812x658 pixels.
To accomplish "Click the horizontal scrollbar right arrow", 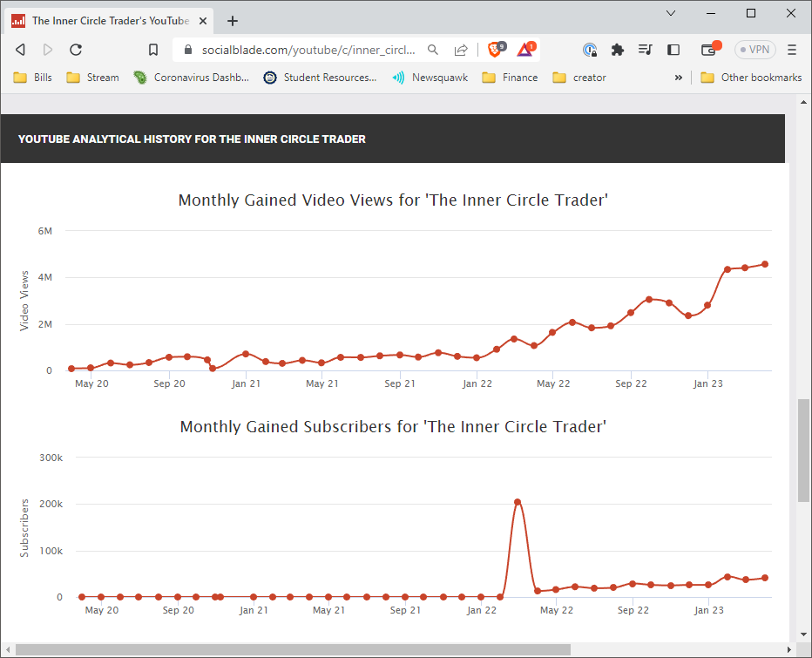I will [788, 649].
